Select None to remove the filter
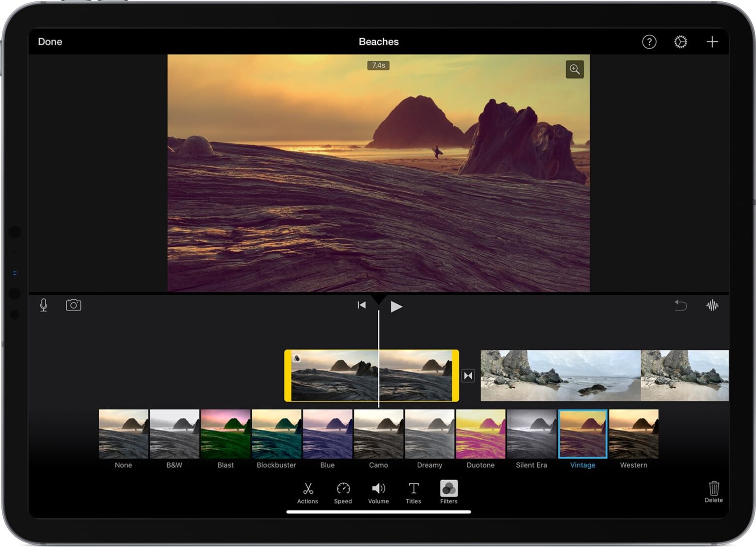 (x=123, y=432)
